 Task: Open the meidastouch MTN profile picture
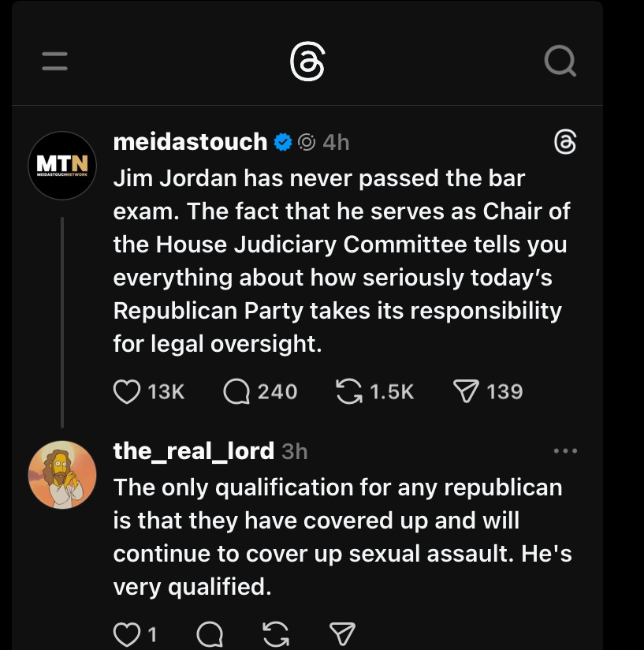62,165
